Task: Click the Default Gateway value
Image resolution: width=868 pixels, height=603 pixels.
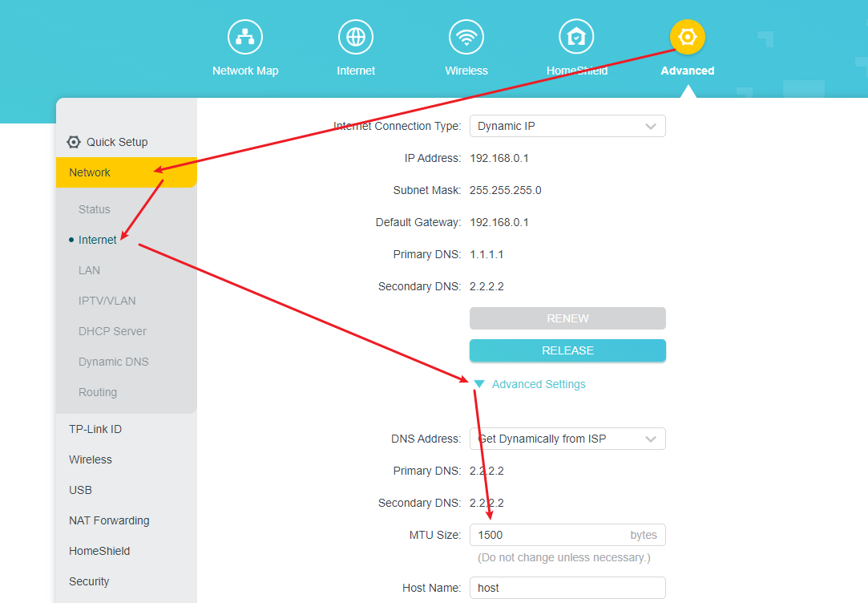Action: 499,223
